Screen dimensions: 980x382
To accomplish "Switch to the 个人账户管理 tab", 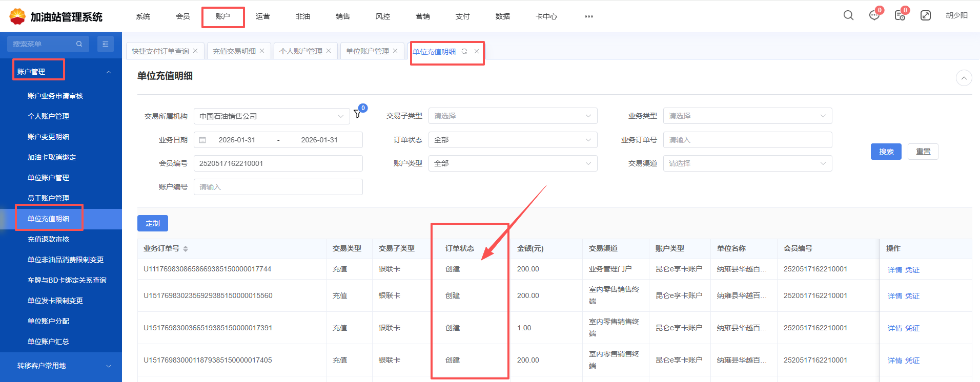I will 300,51.
